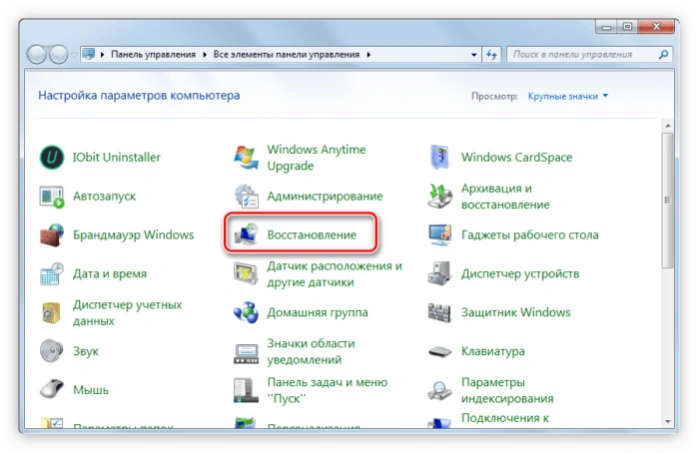This screenshot has height=453, width=699.
Task: Open the Домашняя группа icon
Action: point(246,313)
